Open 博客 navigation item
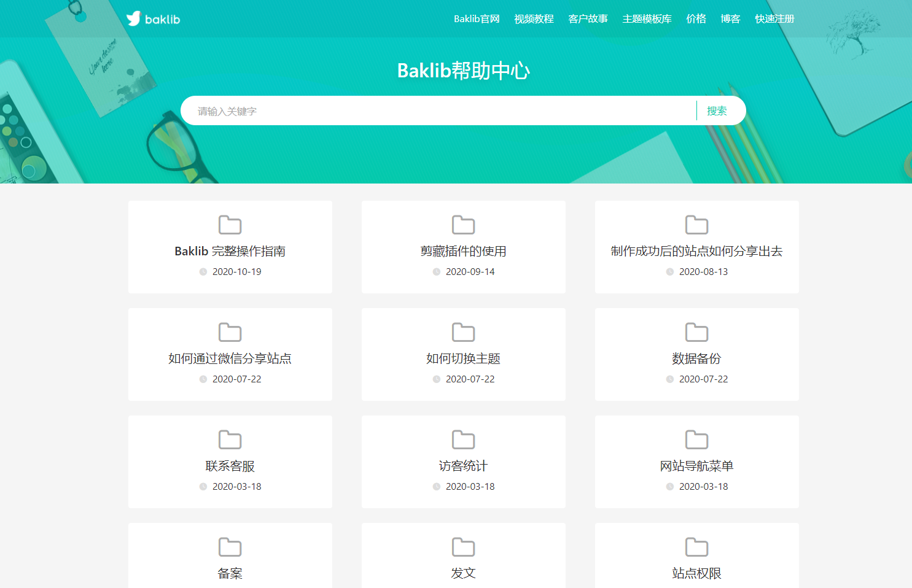Screen dimensions: 912x588 point(730,19)
